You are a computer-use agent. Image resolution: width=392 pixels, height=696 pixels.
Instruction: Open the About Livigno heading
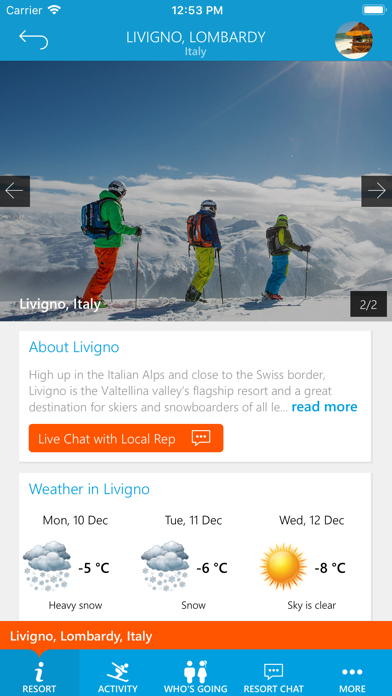(74, 347)
